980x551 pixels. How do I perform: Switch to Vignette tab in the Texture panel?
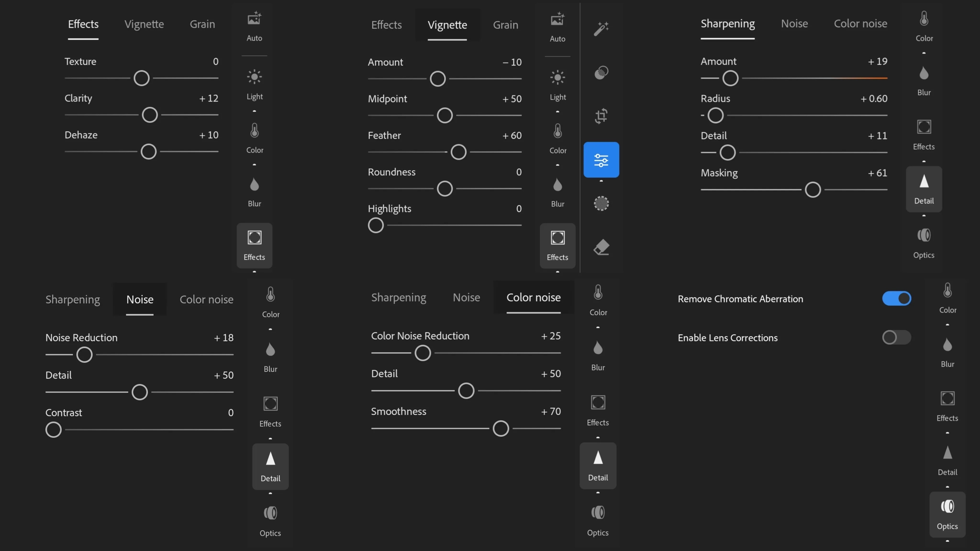[144, 24]
